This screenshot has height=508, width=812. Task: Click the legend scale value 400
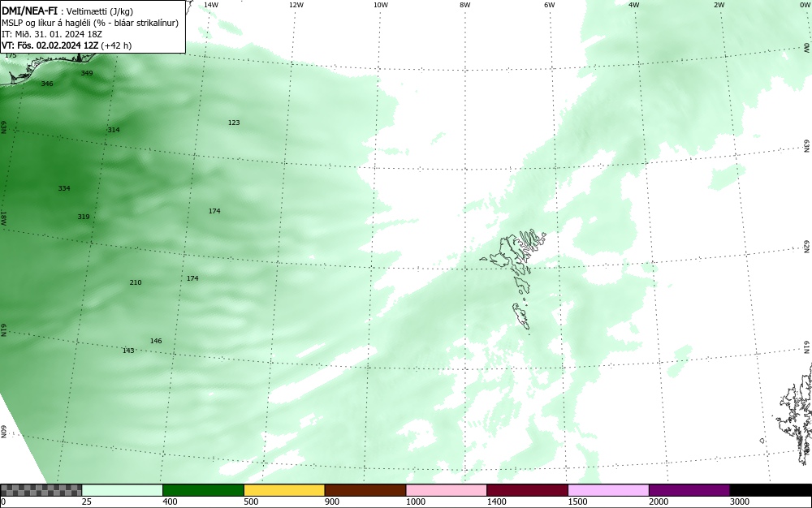(170, 502)
